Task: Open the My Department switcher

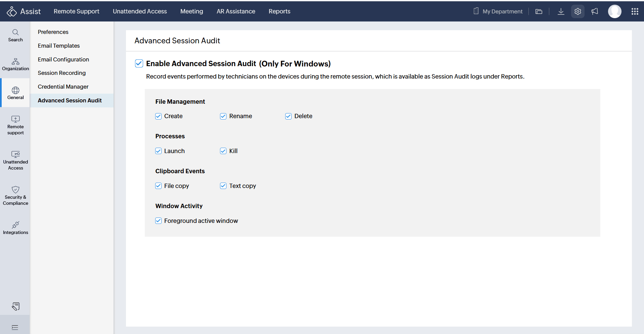Action: pyautogui.click(x=498, y=11)
